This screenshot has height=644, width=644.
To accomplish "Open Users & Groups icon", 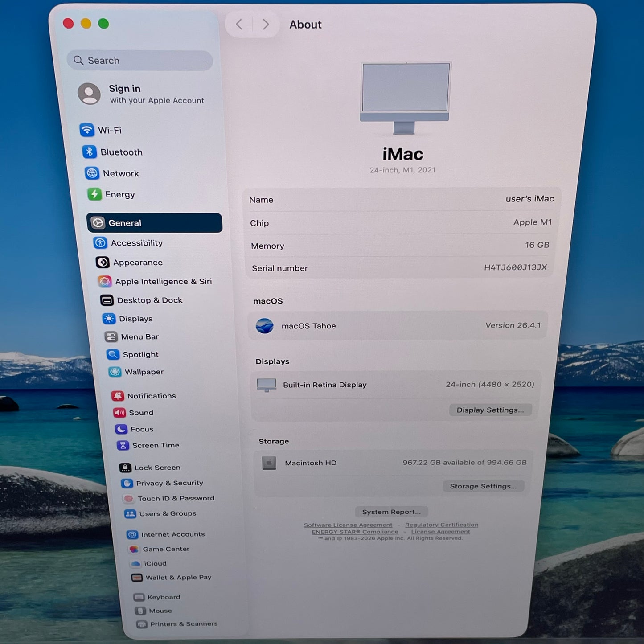I will coord(130,513).
